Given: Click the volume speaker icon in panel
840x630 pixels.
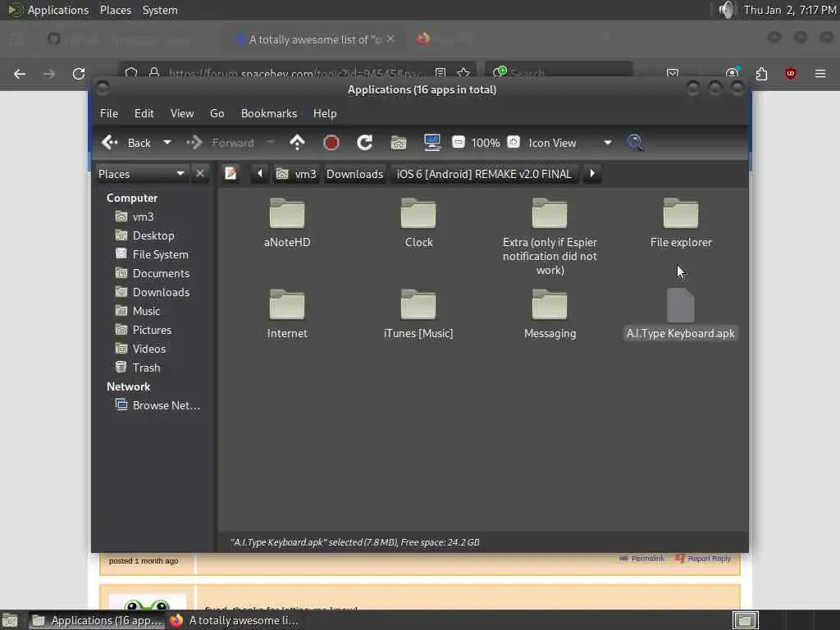Looking at the screenshot, I should coord(727,10).
